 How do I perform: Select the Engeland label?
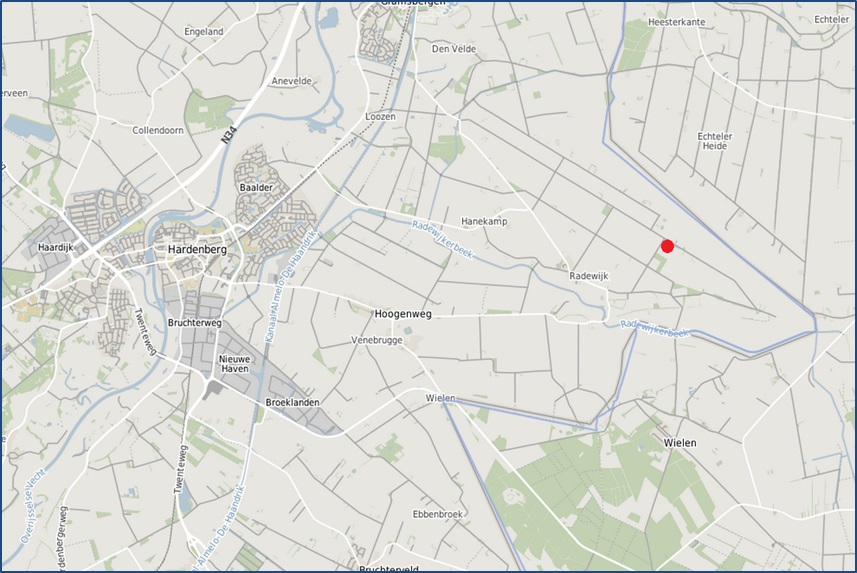[204, 32]
